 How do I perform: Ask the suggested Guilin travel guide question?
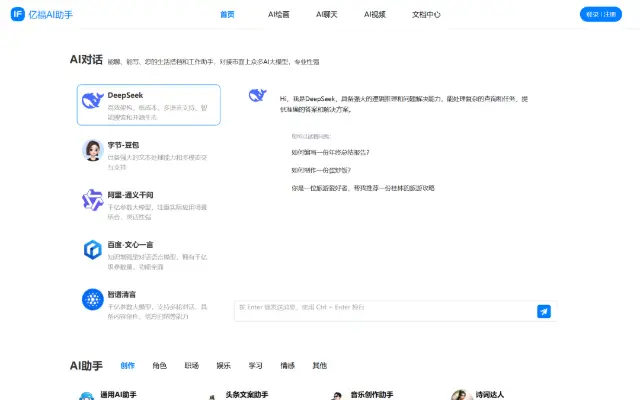click(363, 188)
